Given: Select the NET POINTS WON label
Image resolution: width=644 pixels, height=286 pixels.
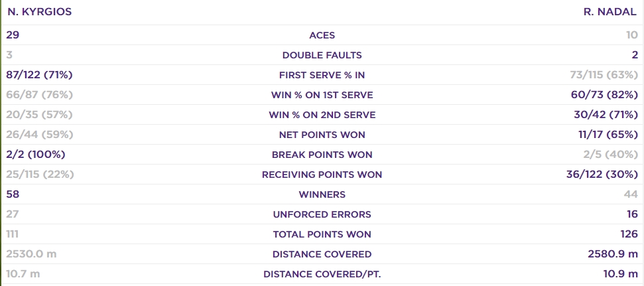Looking at the screenshot, I should click(x=322, y=135).
